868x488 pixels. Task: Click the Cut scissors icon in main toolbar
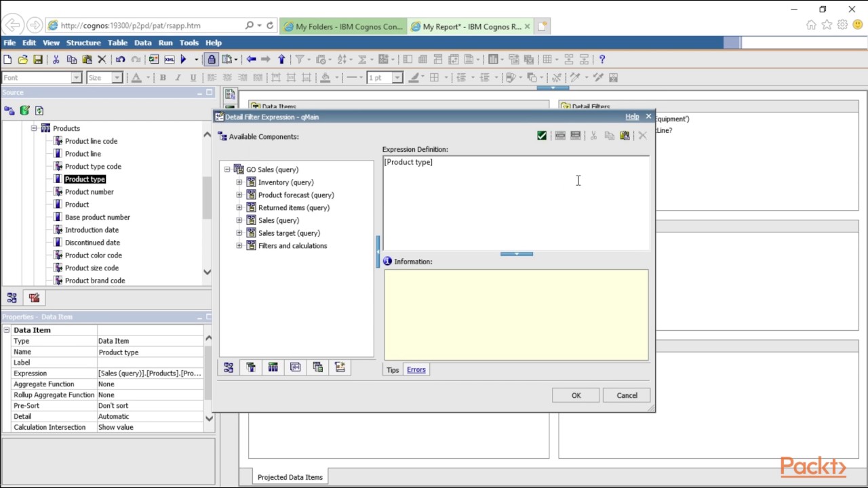[56, 60]
